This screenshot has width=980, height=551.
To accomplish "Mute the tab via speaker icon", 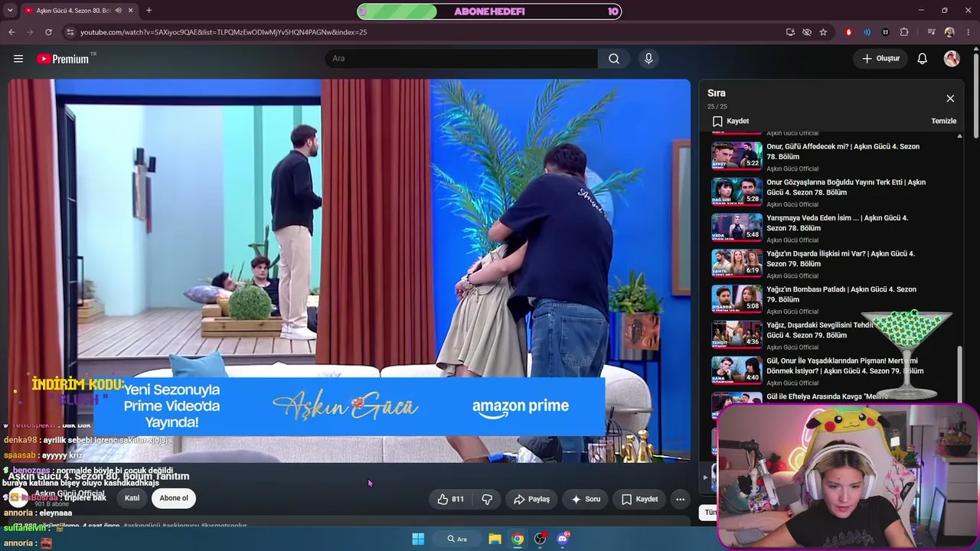I will coord(118,11).
